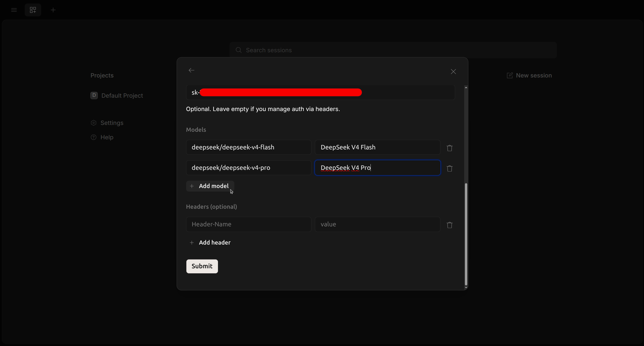The width and height of the screenshot is (644, 346).
Task: Click the Default Project D badge
Action: pyautogui.click(x=94, y=95)
